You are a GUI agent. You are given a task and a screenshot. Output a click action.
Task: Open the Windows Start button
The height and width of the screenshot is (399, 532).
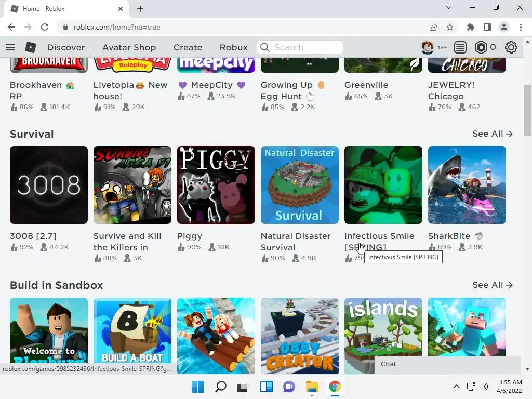click(197, 387)
